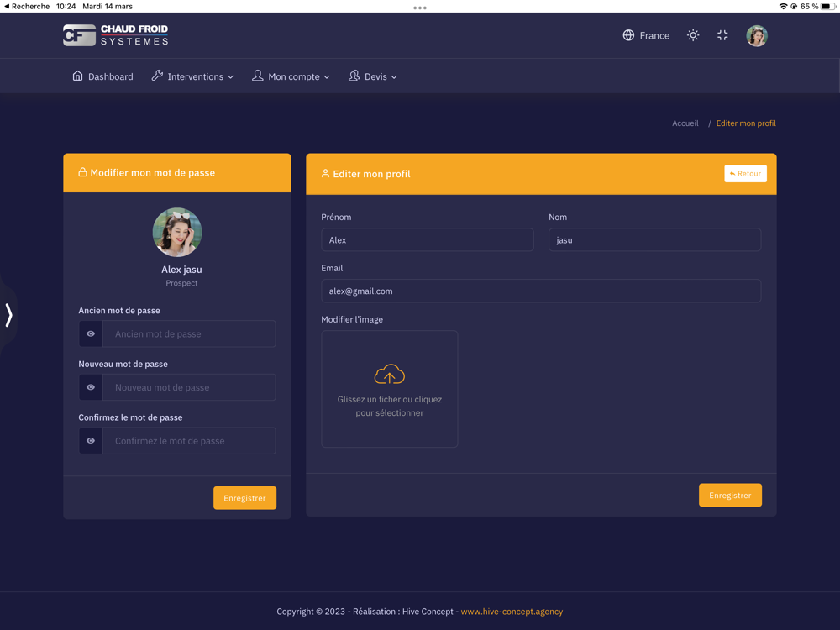
Task: Open the side panel arrow handle
Action: point(8,315)
